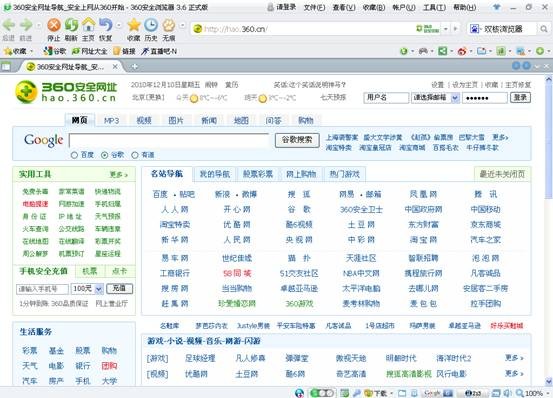The height and width of the screenshot is (398, 553).
Task: Click the 谷歌搜索 search button
Action: pos(297,140)
